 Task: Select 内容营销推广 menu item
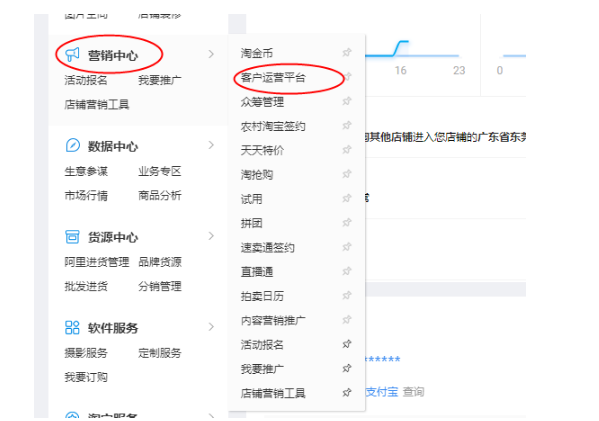(x=273, y=321)
